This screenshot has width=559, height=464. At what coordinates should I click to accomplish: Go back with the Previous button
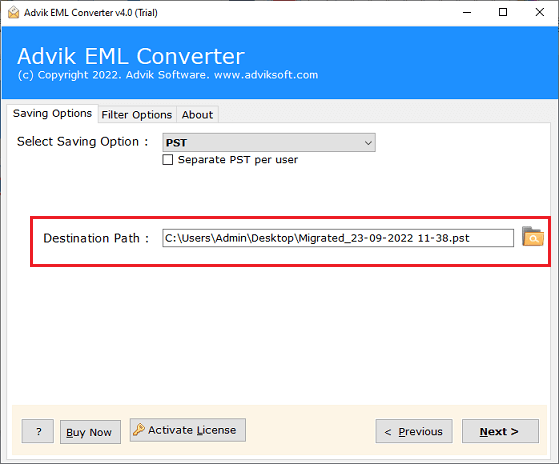point(414,431)
